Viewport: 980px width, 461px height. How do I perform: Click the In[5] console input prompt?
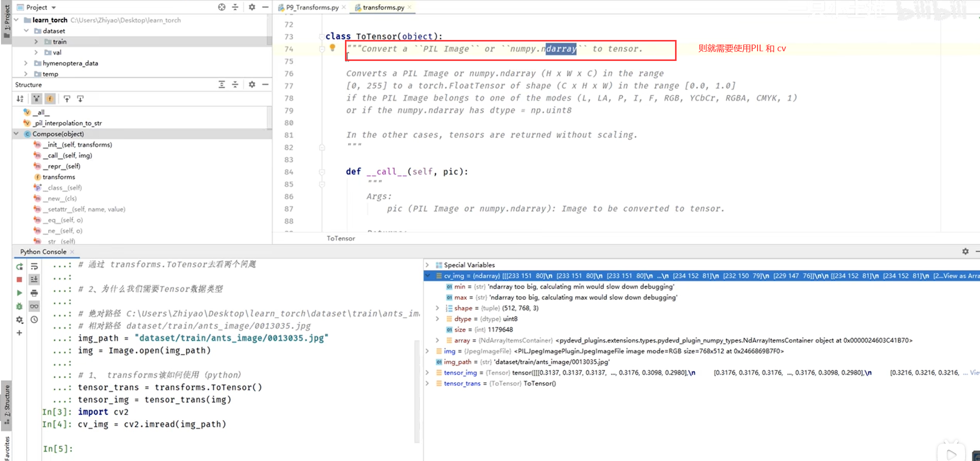point(57,449)
